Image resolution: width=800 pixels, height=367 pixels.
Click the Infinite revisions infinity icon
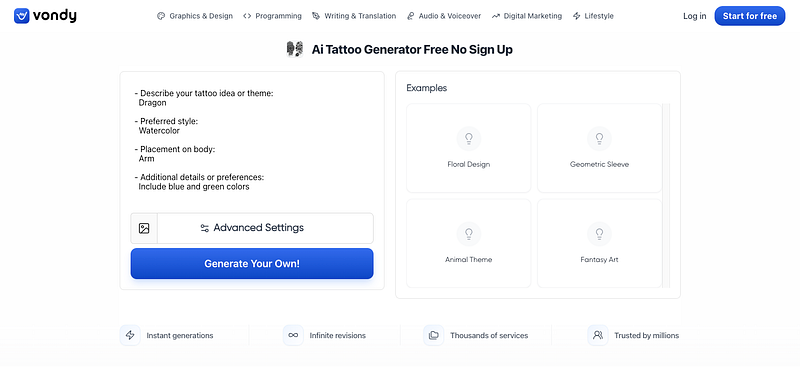[293, 335]
